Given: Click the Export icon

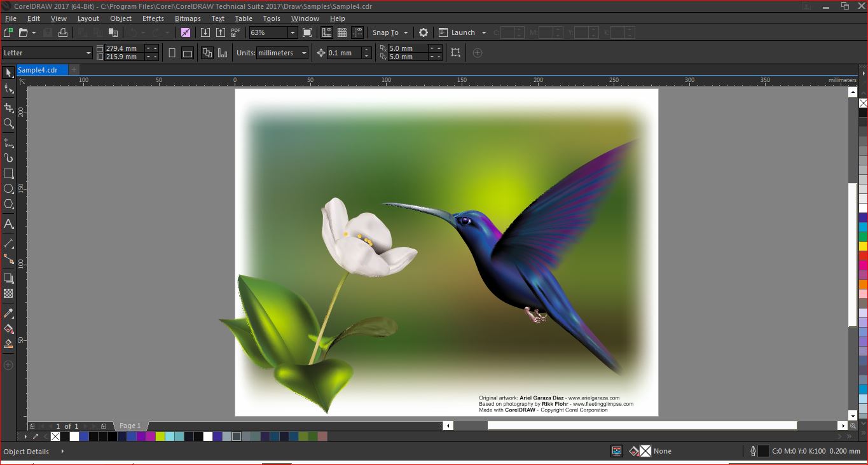Looking at the screenshot, I should (x=220, y=32).
